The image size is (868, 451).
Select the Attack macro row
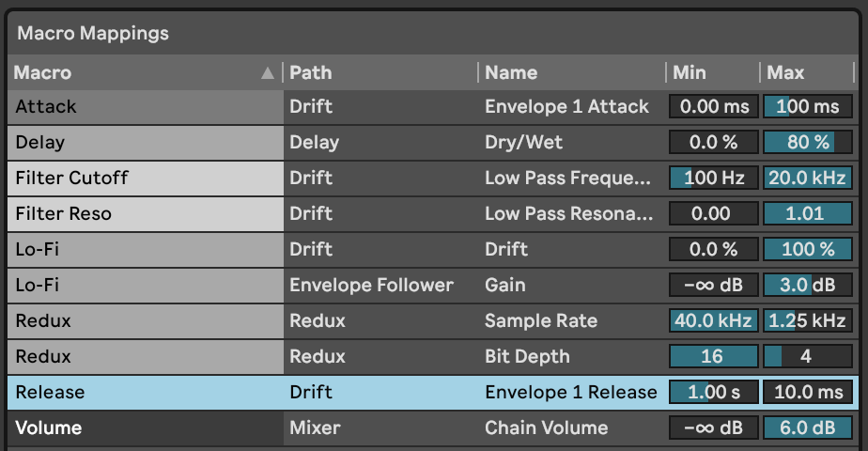click(433, 107)
